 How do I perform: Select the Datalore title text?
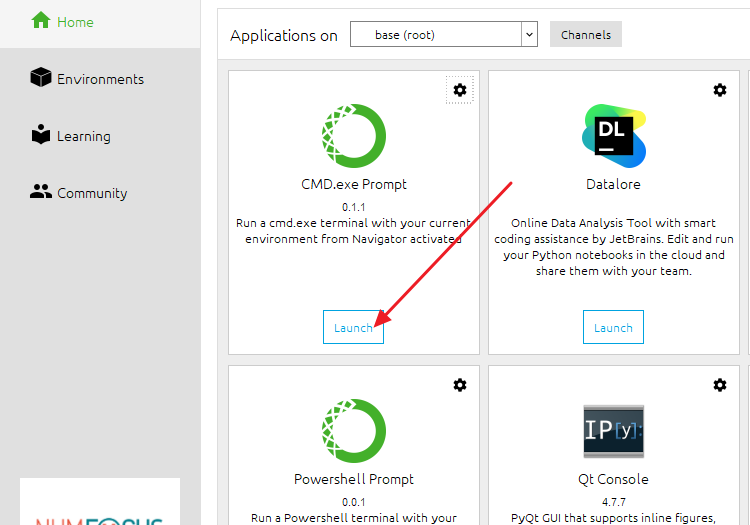click(613, 185)
